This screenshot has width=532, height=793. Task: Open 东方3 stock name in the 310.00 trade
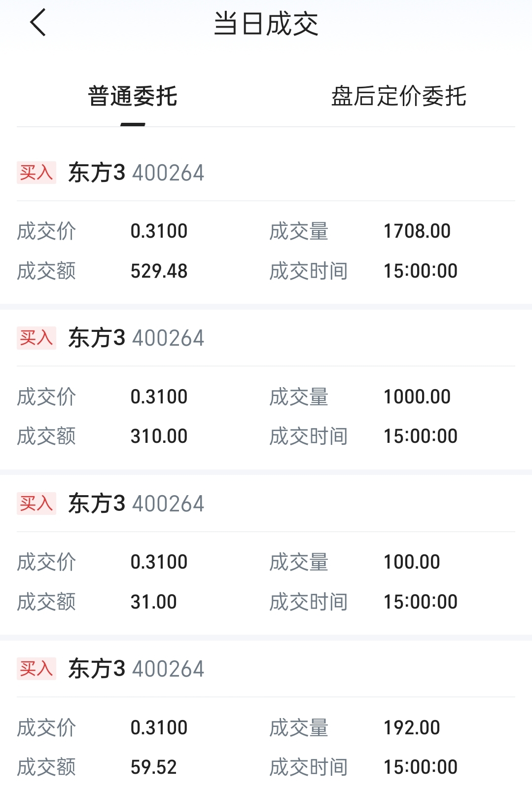click(x=97, y=338)
